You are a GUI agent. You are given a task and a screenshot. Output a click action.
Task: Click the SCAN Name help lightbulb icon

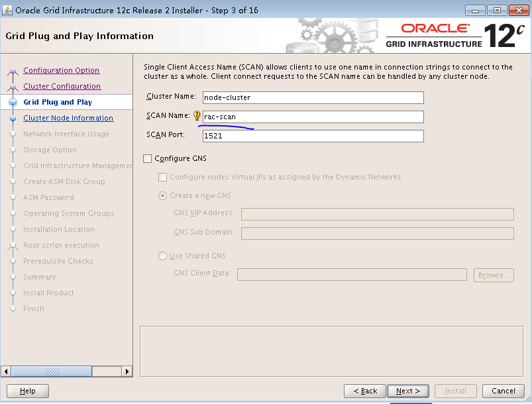197,116
